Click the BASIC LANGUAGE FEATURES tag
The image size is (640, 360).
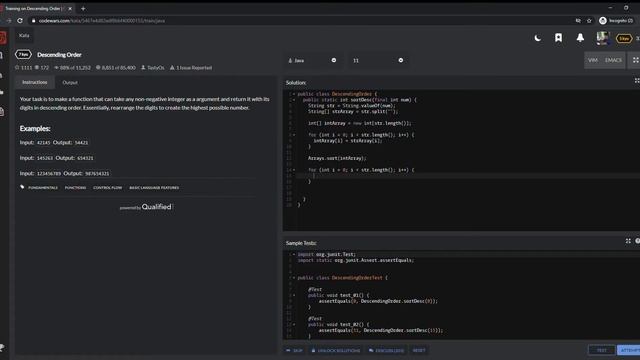click(x=154, y=188)
